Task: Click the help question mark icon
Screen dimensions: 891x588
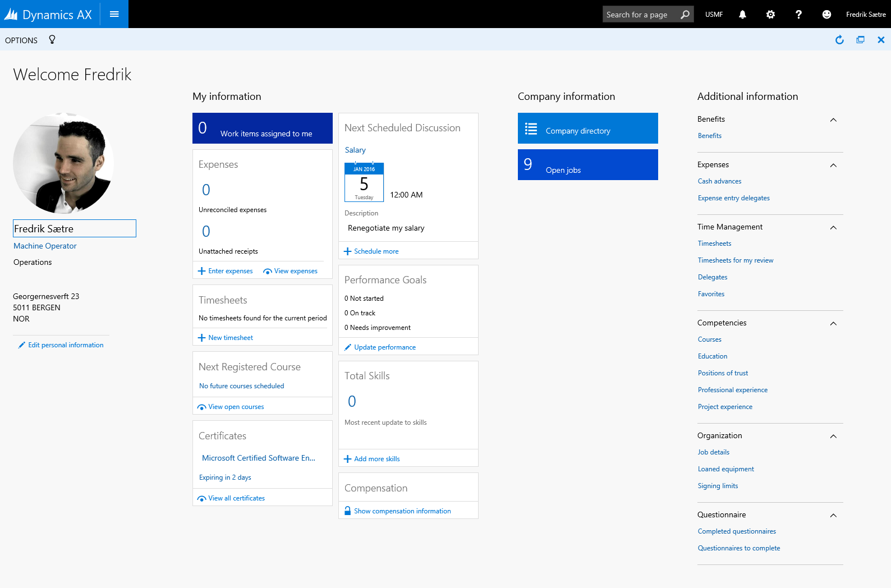Action: point(798,15)
